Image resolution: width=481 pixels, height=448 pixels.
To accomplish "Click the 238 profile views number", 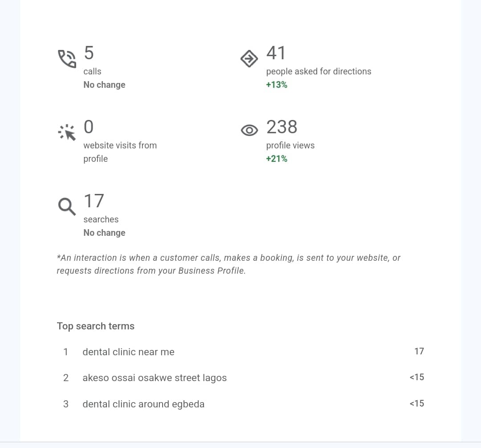I will coord(281,127).
